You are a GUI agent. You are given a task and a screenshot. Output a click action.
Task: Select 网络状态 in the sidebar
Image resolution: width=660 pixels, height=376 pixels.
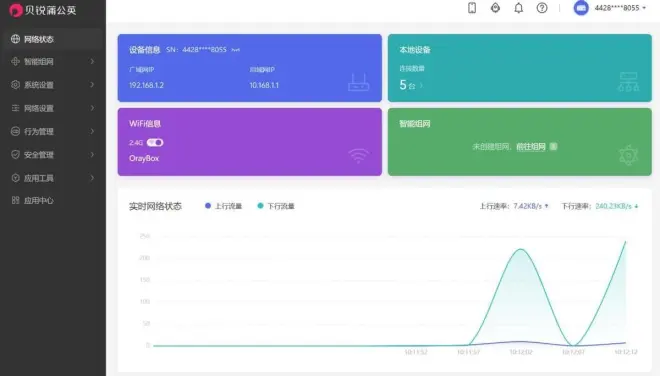[53, 39]
